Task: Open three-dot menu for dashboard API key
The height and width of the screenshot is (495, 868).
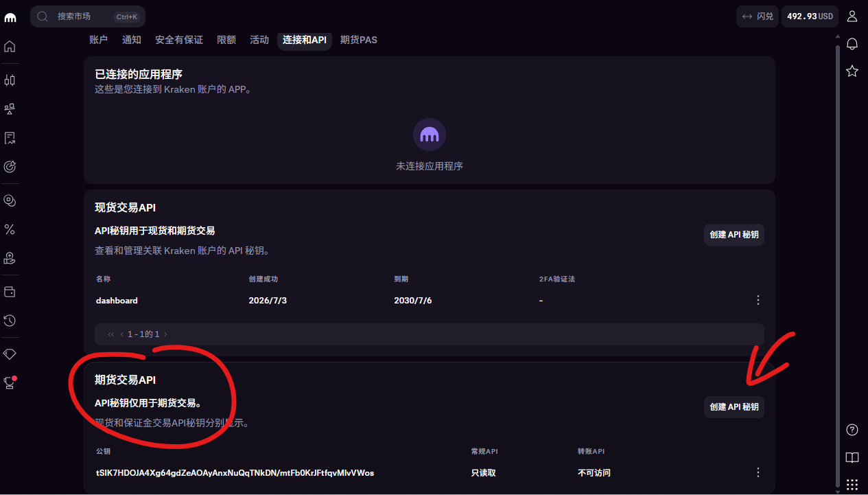Action: click(758, 300)
